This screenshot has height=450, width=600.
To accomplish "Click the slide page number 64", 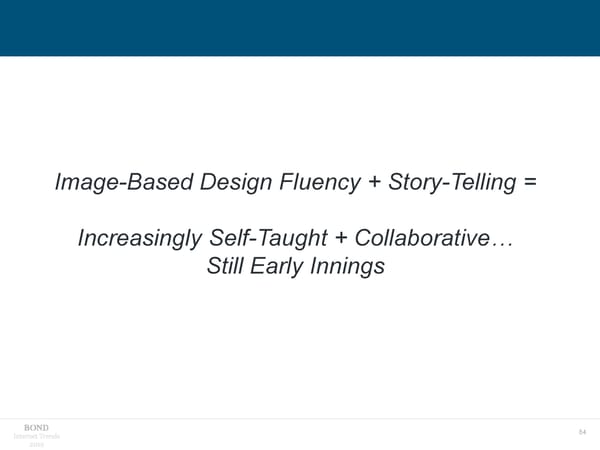I will point(580,432).
